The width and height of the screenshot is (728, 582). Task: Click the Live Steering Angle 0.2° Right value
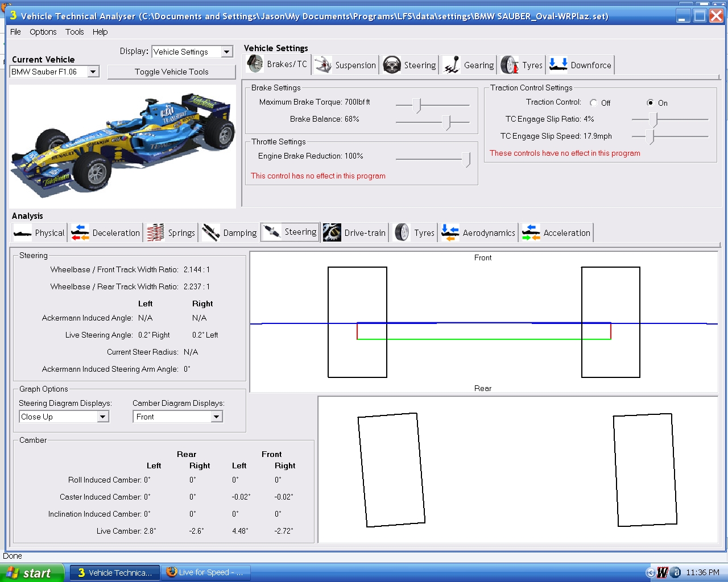coord(154,335)
